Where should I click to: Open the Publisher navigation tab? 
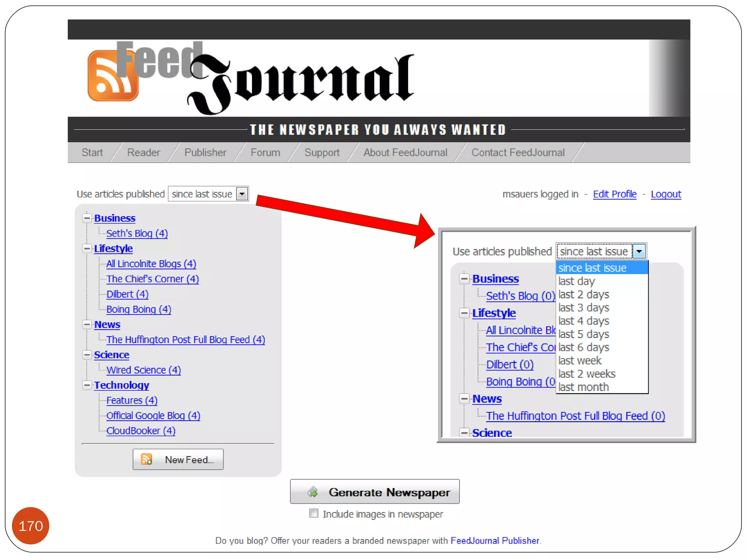click(205, 152)
